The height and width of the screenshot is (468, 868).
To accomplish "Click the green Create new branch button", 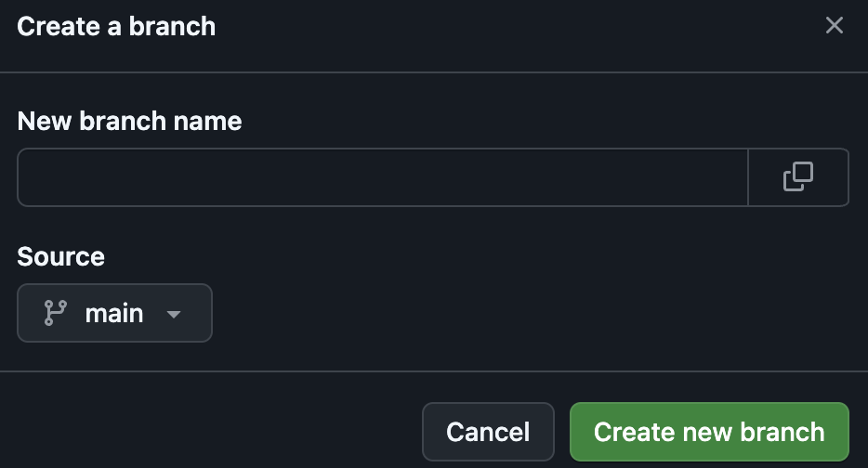I will click(709, 432).
